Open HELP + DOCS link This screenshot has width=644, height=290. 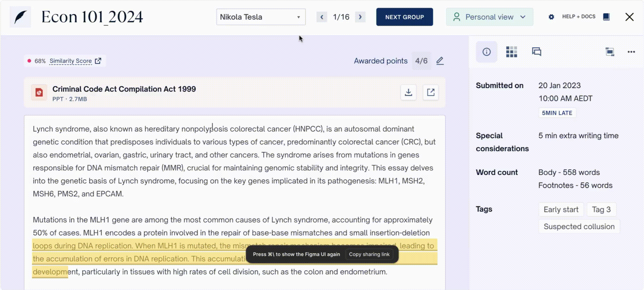pos(579,17)
